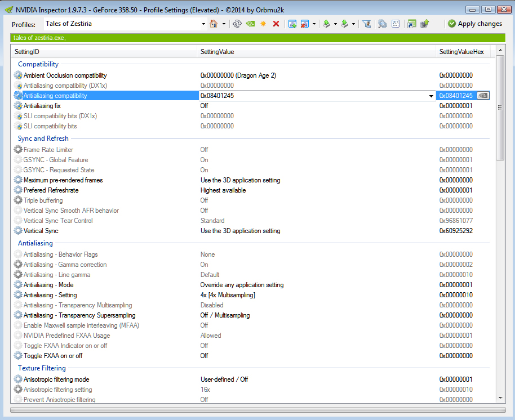Select the SLI compatibility bits (DX1x) row
This screenshot has width=515, height=420.
coord(252,116)
